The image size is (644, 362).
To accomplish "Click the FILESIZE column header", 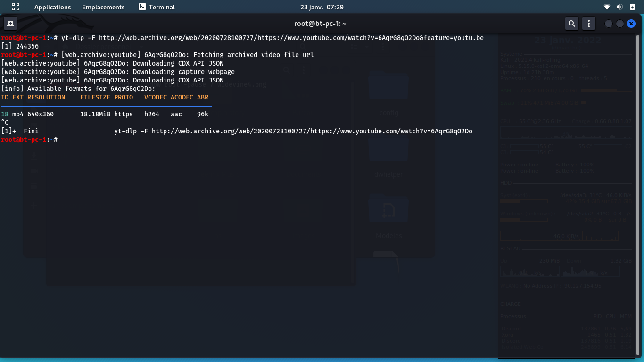I will click(95, 97).
